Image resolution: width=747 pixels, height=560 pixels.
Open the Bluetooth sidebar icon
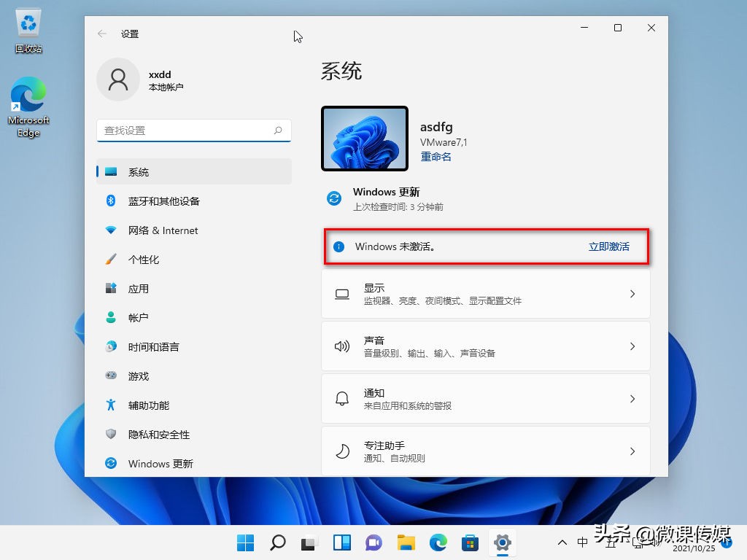(111, 201)
